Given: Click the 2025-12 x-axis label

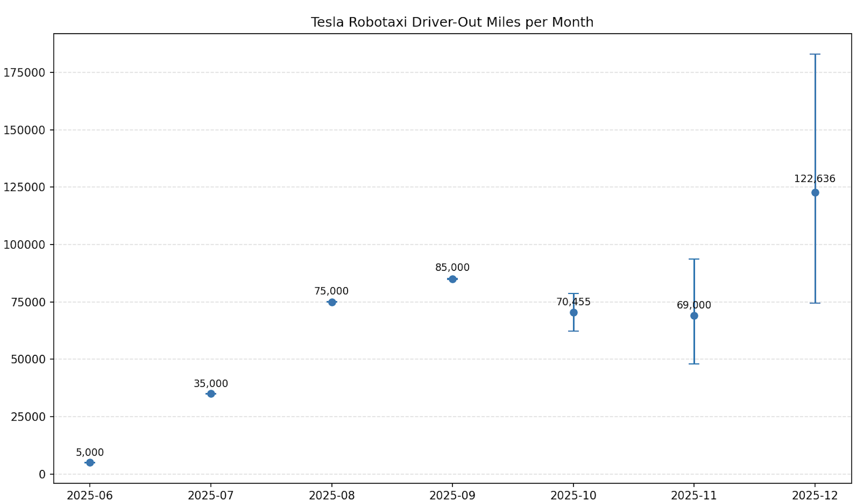Looking at the screenshot, I should pos(815,496).
